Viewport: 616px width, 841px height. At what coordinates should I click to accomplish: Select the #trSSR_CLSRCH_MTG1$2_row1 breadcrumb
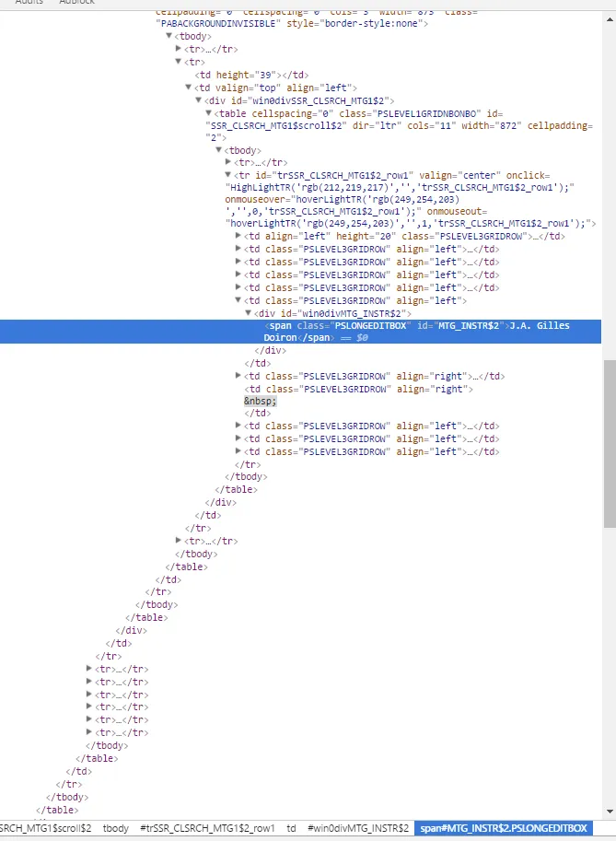pos(207,828)
